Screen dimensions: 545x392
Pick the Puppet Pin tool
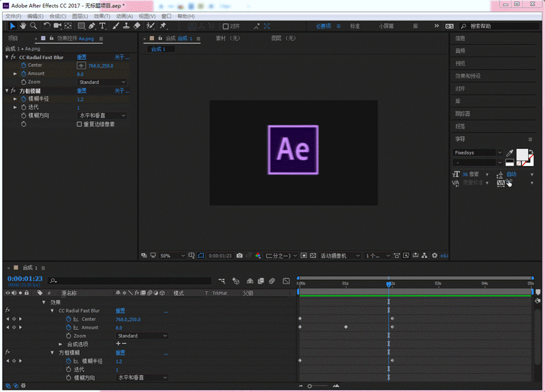click(x=163, y=26)
